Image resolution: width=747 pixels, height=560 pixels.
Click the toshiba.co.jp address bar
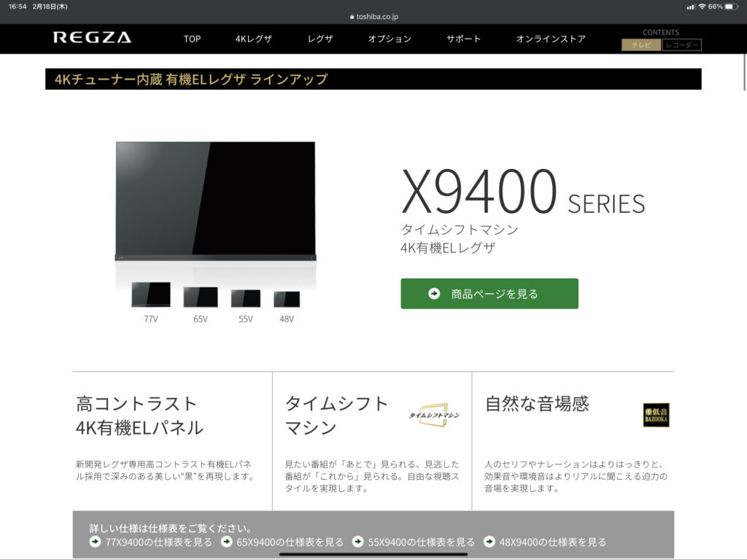click(373, 17)
